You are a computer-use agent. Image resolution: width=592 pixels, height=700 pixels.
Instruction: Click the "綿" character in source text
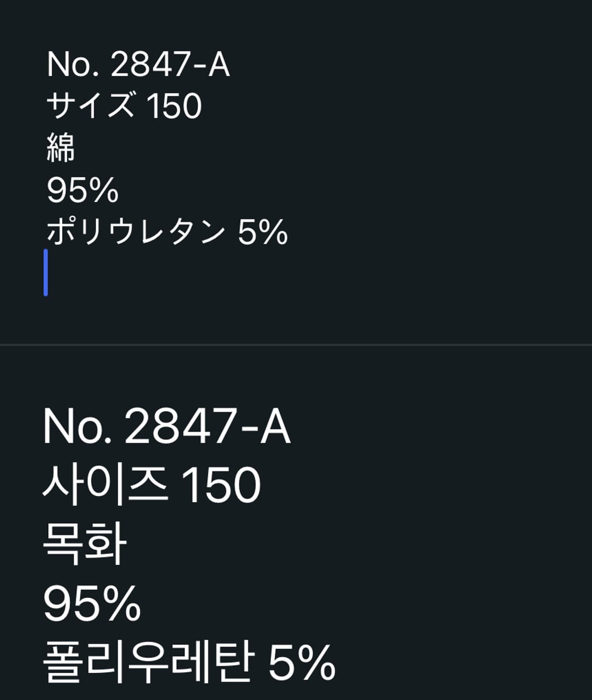(x=61, y=148)
